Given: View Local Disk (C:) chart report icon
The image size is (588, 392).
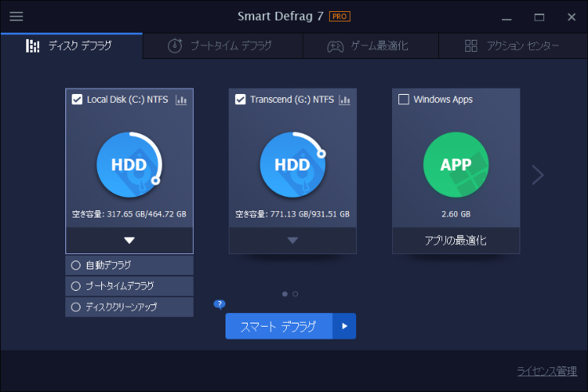Looking at the screenshot, I should click(x=181, y=100).
